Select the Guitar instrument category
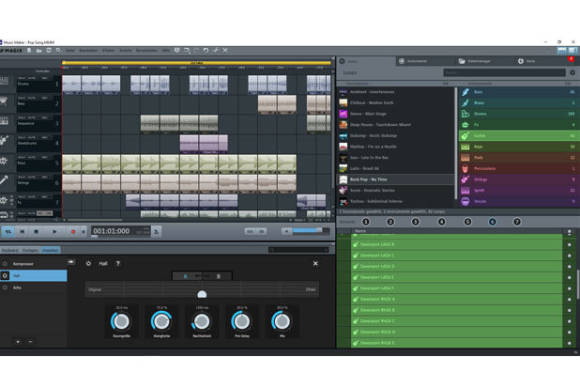 [519, 136]
